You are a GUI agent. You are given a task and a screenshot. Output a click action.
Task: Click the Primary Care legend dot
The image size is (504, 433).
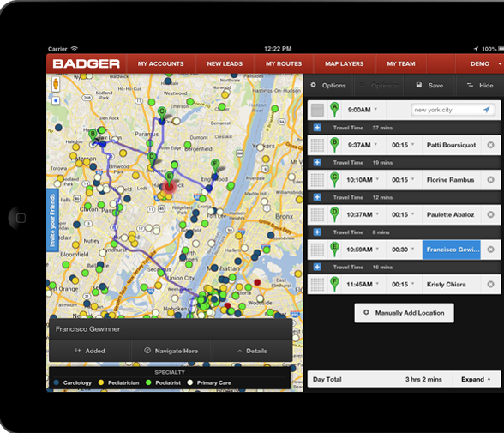pyautogui.click(x=190, y=382)
